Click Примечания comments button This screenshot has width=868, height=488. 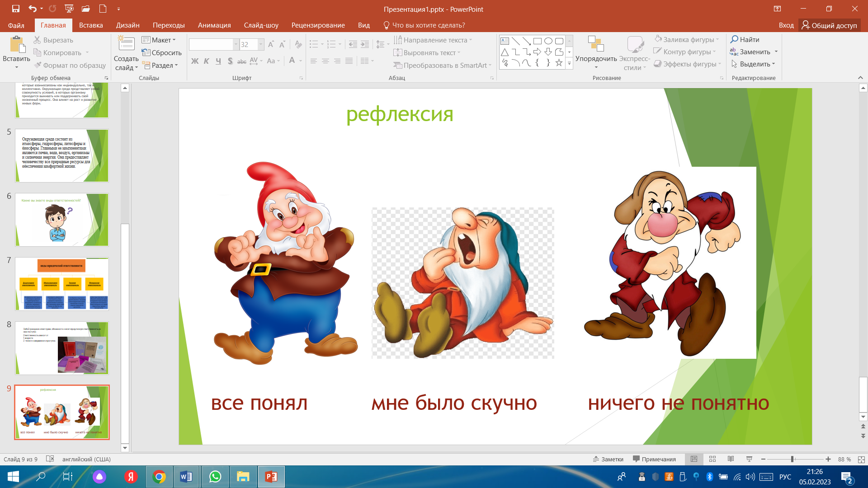(x=655, y=459)
